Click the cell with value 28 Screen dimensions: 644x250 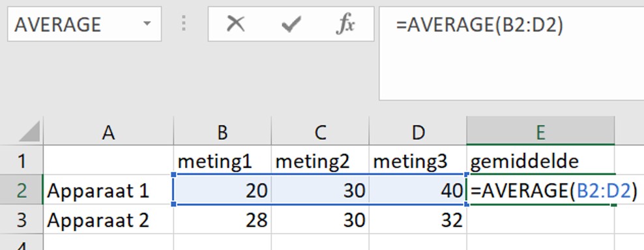coord(222,220)
